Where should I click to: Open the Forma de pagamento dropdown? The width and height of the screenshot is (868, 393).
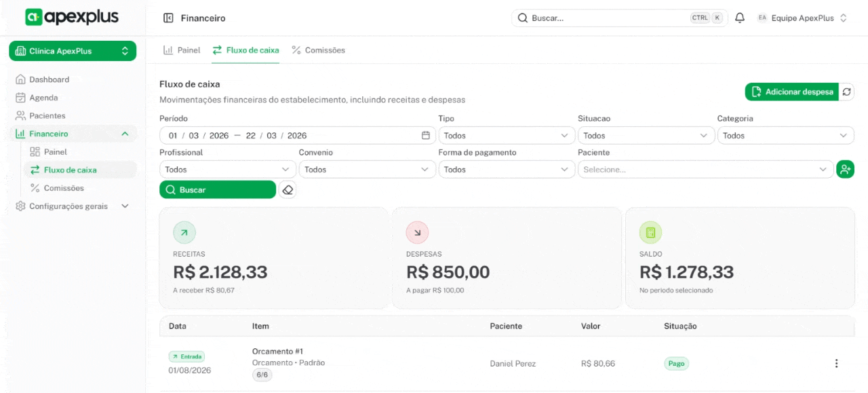coord(506,170)
